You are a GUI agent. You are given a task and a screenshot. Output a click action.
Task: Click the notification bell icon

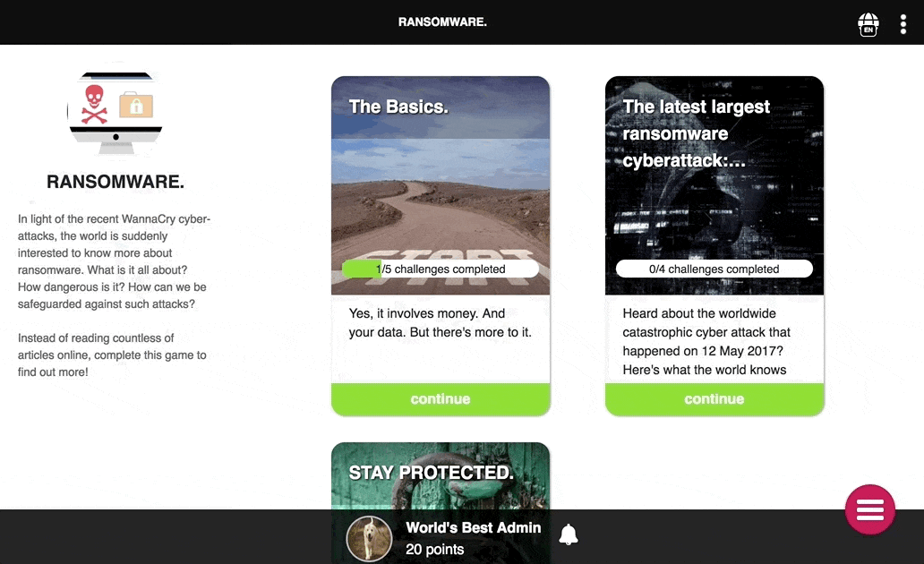coord(568,534)
